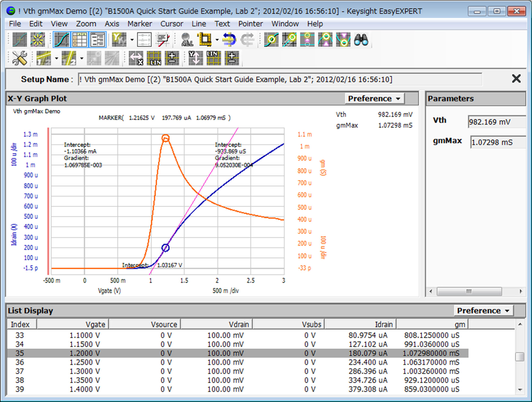This screenshot has width=532, height=402.
Task: Open the Cursor menu
Action: (x=172, y=24)
